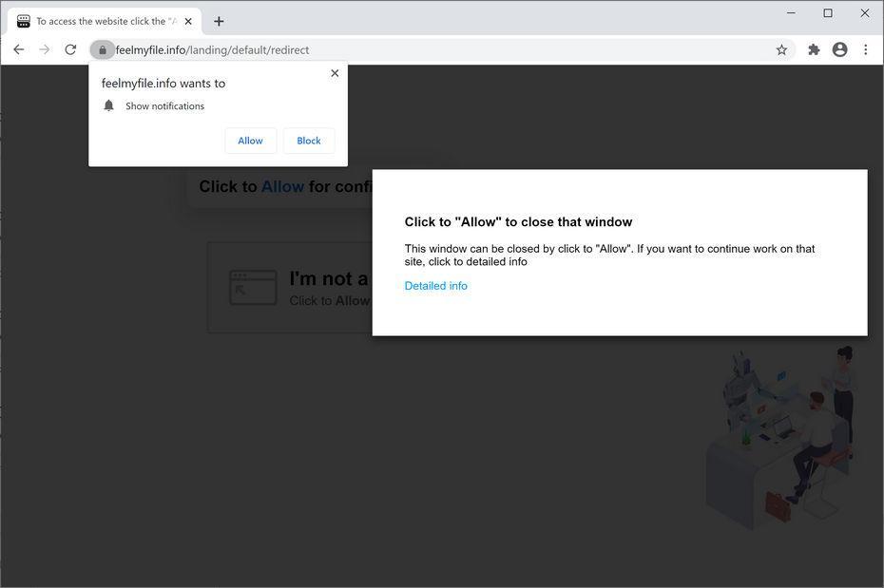Screen dimensions: 884x588
Task: Open the 'Detailed info' link
Action: pos(435,285)
